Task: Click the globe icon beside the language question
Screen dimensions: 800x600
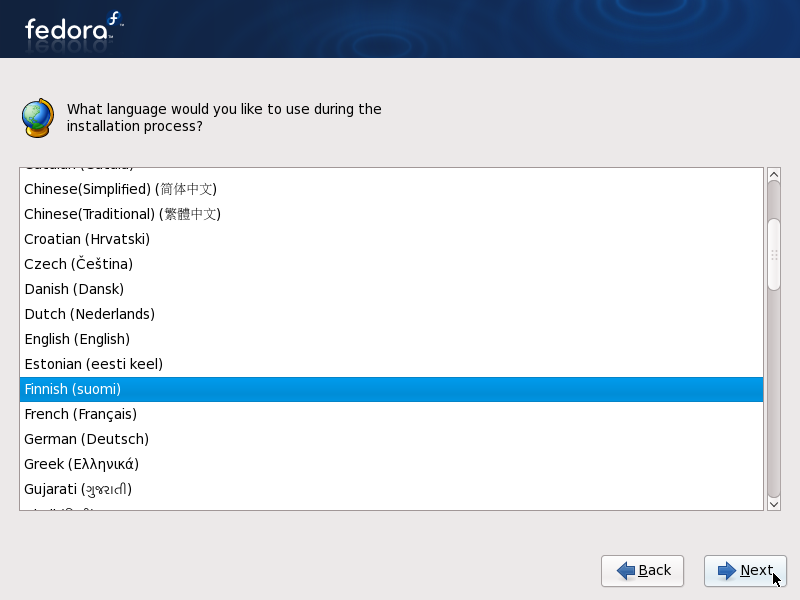Action: 37,117
